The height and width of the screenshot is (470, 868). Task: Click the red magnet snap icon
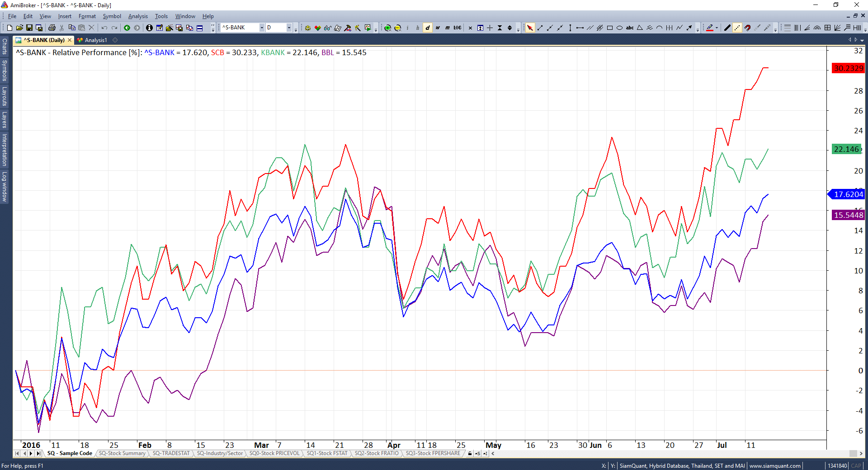coord(747,28)
